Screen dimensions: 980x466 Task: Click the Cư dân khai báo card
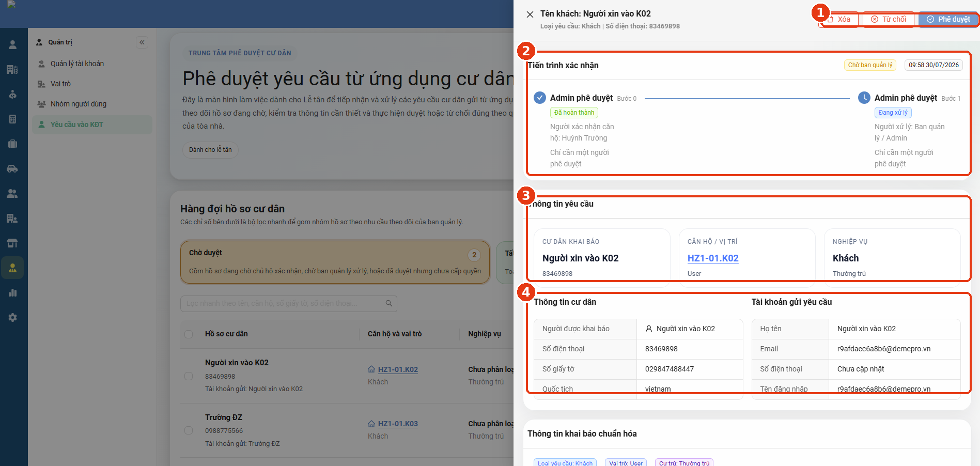pyautogui.click(x=602, y=257)
